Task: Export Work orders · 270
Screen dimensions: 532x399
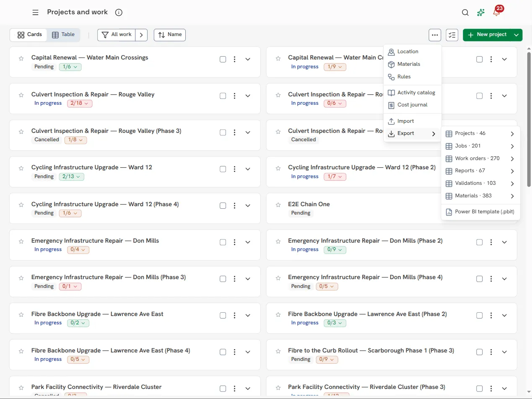Action: click(480, 159)
